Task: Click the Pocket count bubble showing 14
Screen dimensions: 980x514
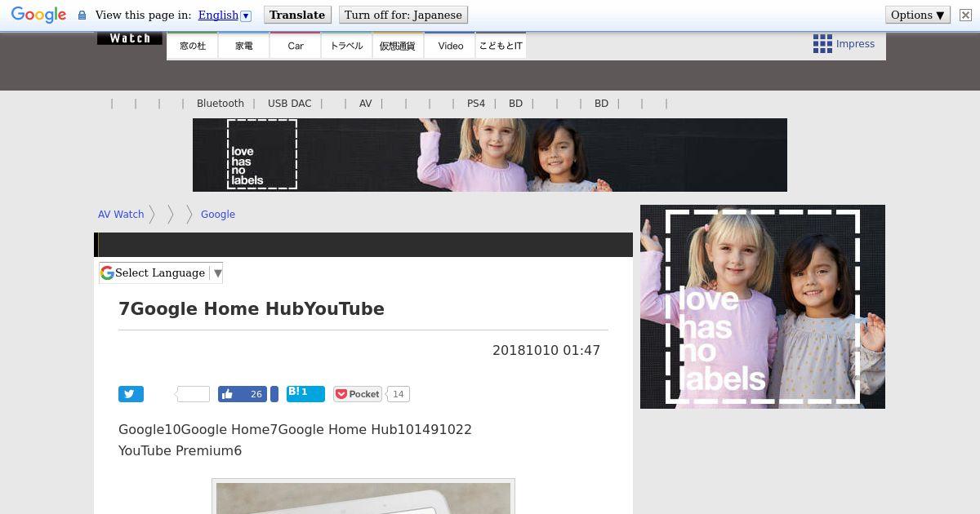Action: [x=398, y=394]
